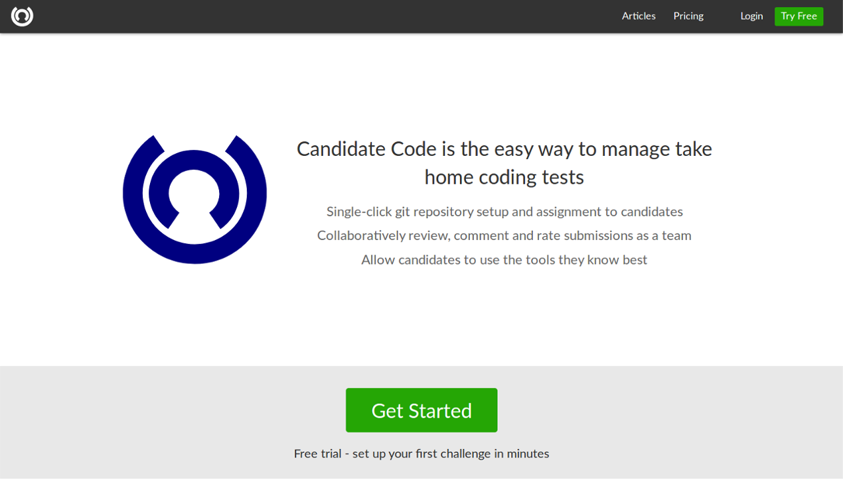The width and height of the screenshot is (843, 504).
Task: Click the green Try Free button
Action: tap(799, 16)
